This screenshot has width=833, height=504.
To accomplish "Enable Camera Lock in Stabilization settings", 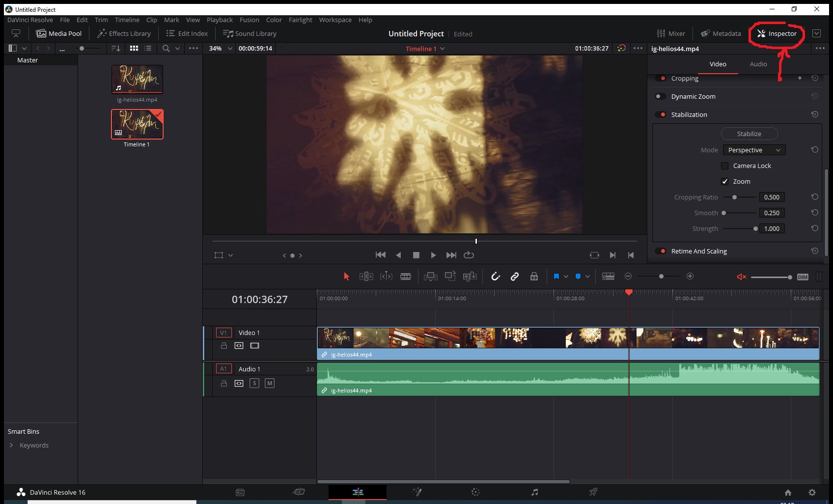I will click(725, 166).
